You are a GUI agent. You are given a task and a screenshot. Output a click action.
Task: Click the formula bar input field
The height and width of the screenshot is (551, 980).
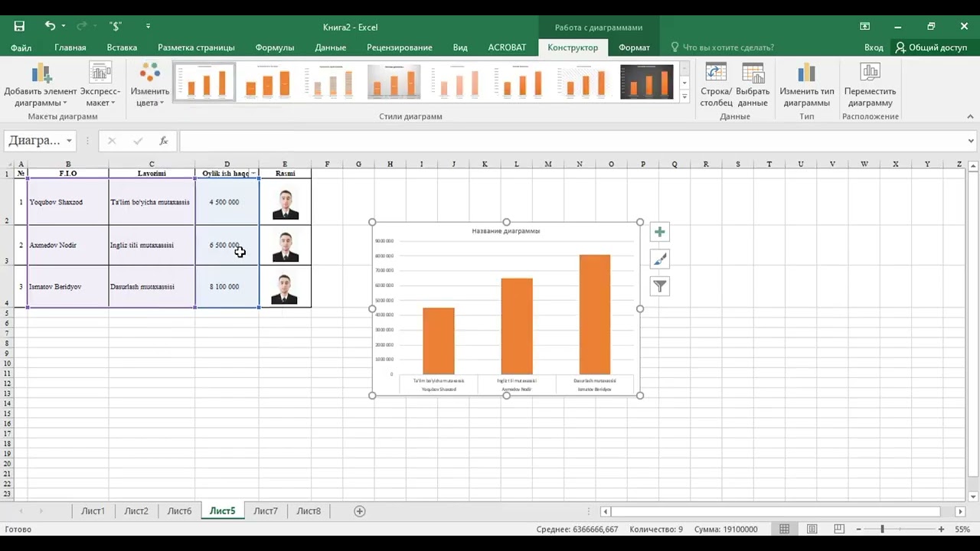pyautogui.click(x=573, y=141)
